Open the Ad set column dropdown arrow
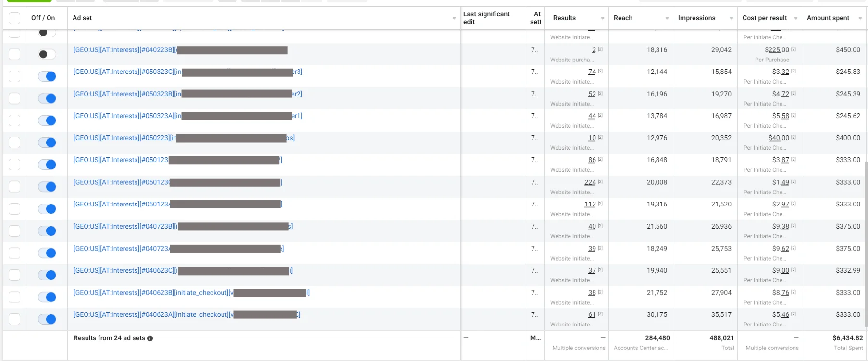 click(454, 18)
